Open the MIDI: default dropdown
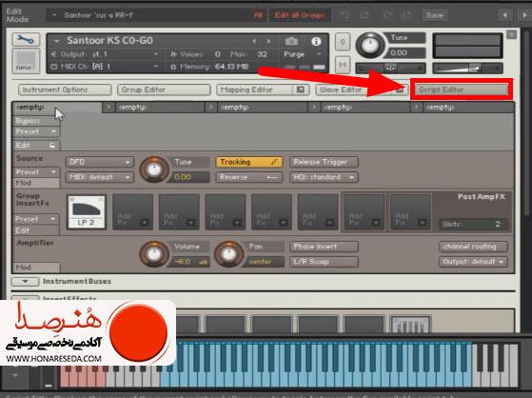Screen dimensions: 532x398 (100, 177)
